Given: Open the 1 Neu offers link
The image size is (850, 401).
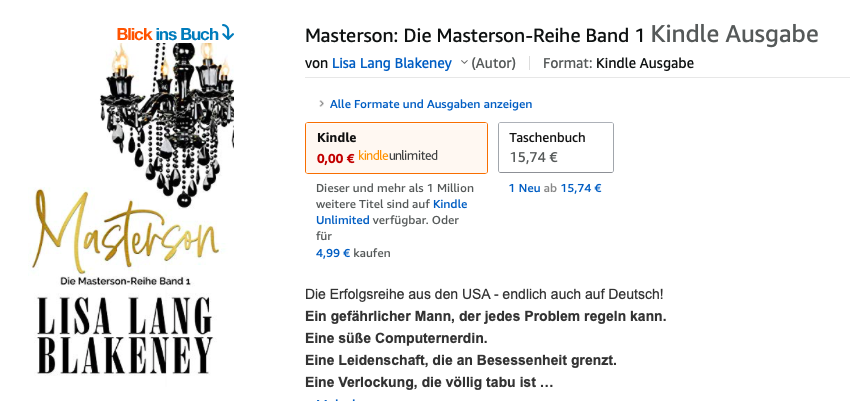Looking at the screenshot, I should pyautogui.click(x=525, y=188).
